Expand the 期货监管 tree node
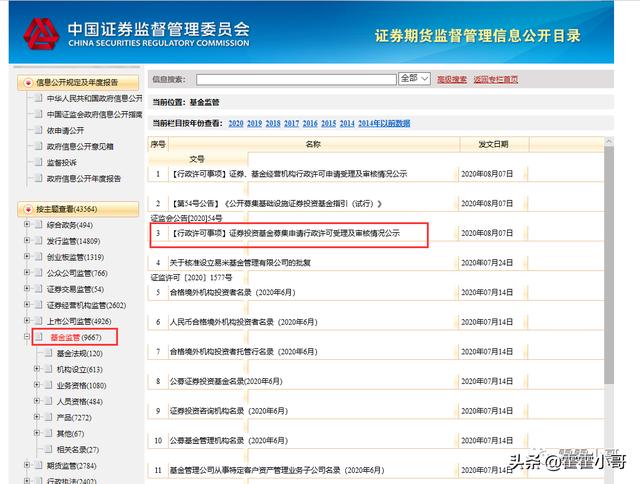This screenshot has width=640, height=484. point(27,465)
